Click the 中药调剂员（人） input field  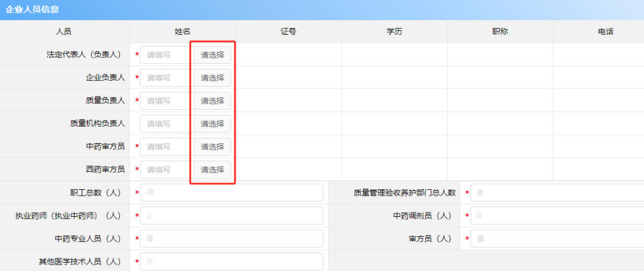(558, 215)
